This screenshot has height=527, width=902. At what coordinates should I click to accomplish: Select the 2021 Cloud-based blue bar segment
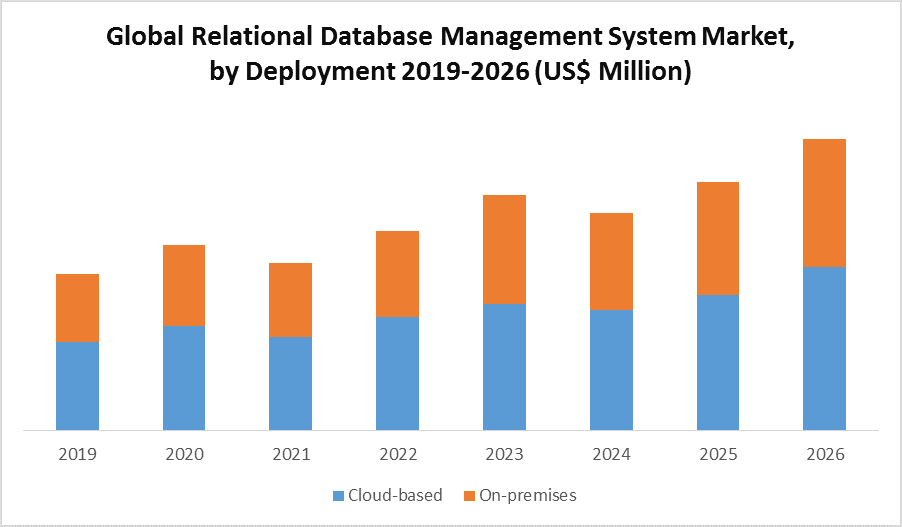click(291, 384)
